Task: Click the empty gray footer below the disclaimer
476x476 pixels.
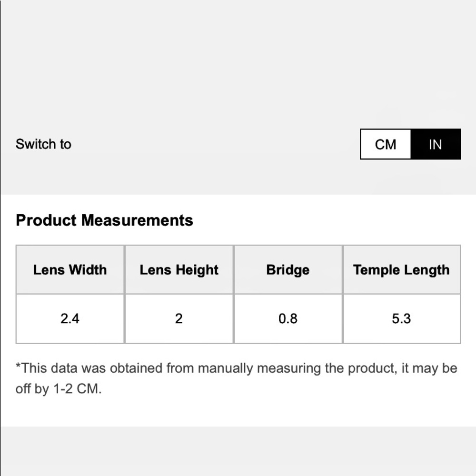Action: 238,451
